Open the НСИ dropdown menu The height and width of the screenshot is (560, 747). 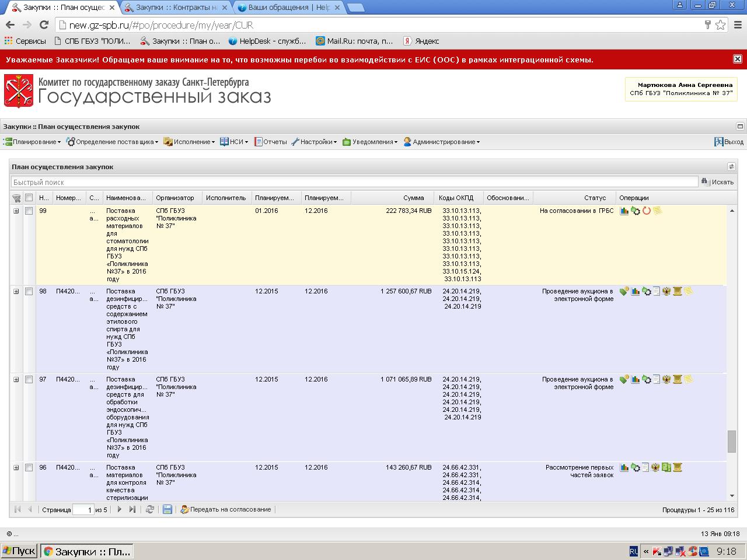click(234, 142)
